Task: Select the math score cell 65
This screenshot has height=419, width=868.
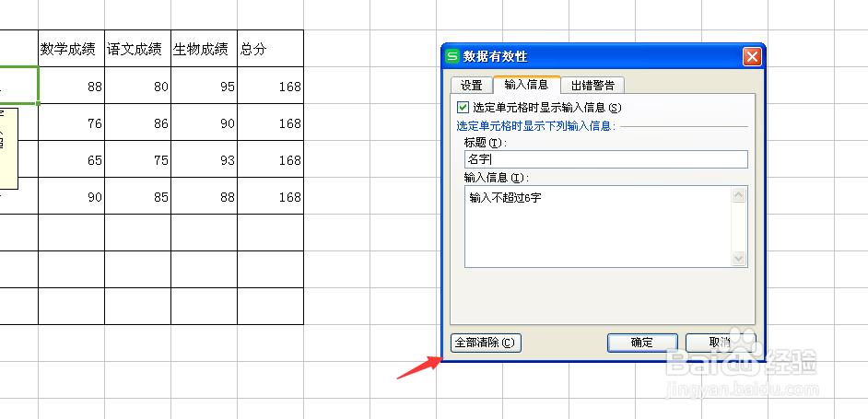Action: (71, 159)
